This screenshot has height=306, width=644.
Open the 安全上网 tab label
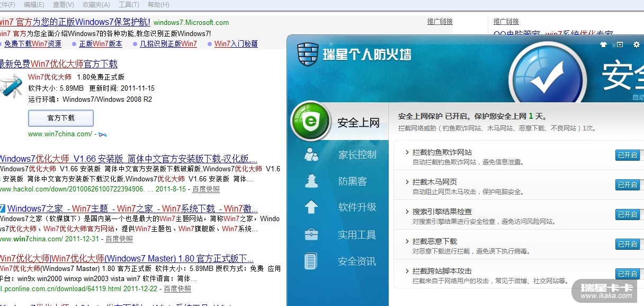point(359,123)
